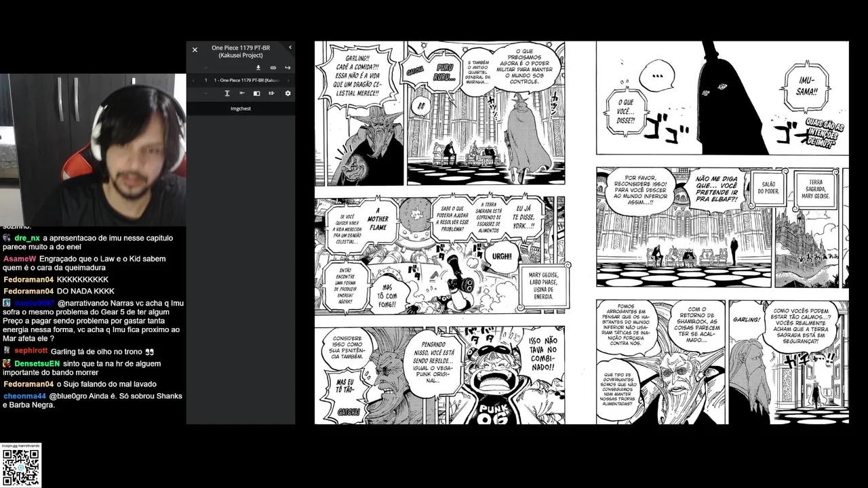Copy chapter link with chain icon

[x=273, y=68]
